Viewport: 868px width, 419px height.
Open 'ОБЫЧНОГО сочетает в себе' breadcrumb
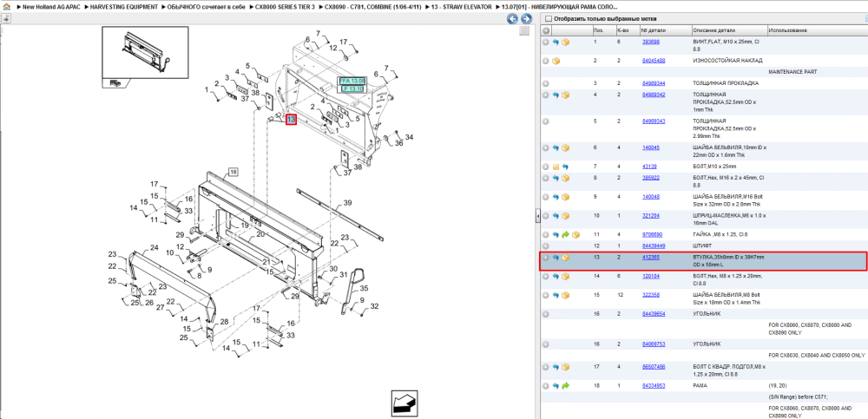point(207,7)
